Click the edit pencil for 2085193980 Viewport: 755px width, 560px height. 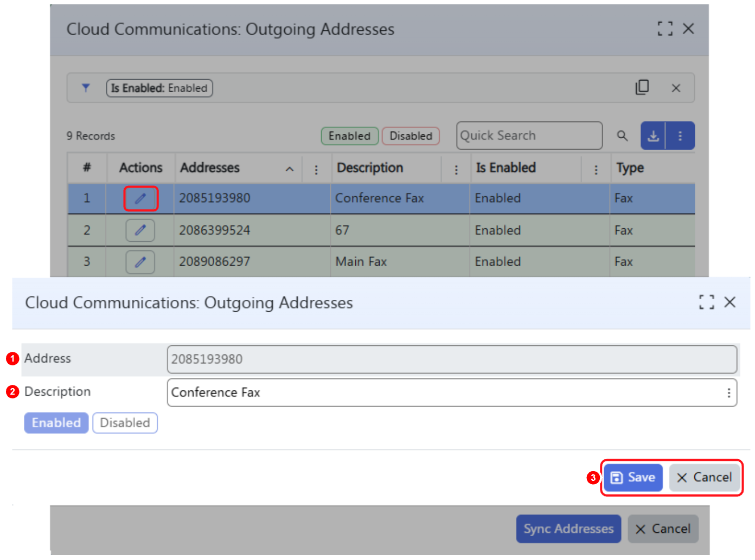pos(140,198)
